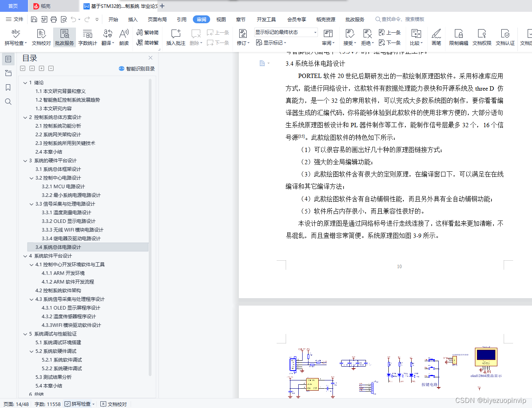Open 字数统计 word count

pos(87,37)
